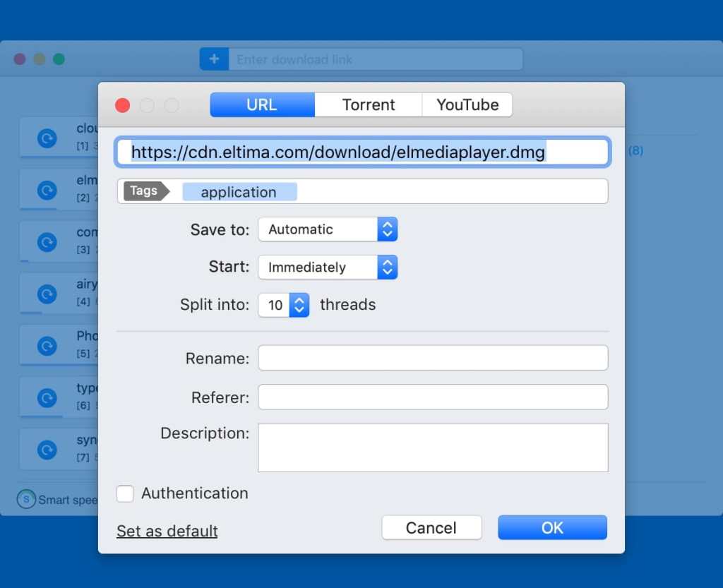The width and height of the screenshot is (723, 588).
Task: Click the Set as default link
Action: click(167, 531)
